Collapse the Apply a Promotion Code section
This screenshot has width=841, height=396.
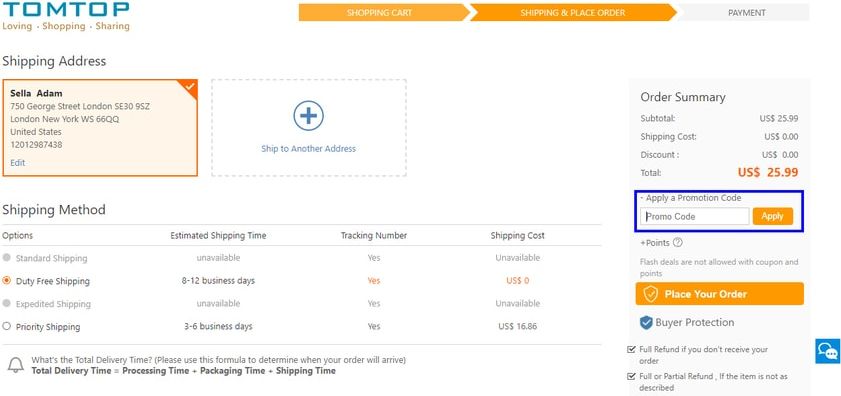click(691, 198)
